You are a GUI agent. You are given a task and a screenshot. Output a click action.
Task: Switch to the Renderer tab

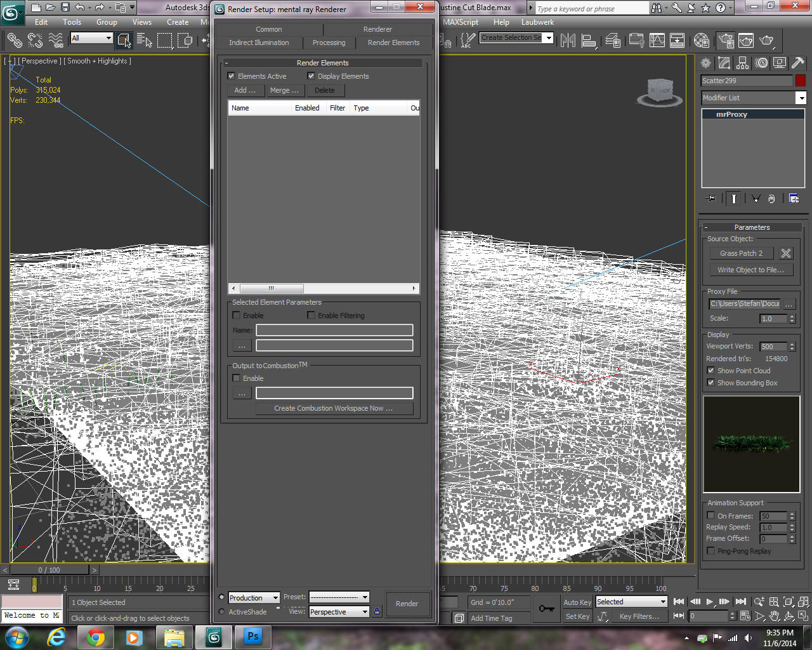point(377,29)
